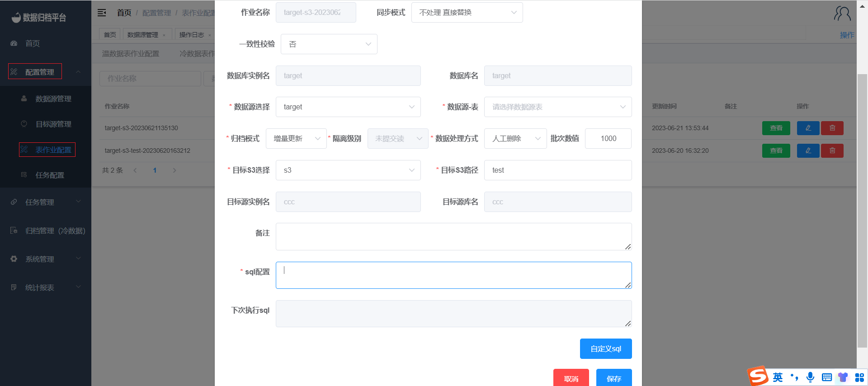The image size is (868, 386).
Task: Open the 归档模式 dropdown showing 增量更新
Action: click(x=296, y=139)
